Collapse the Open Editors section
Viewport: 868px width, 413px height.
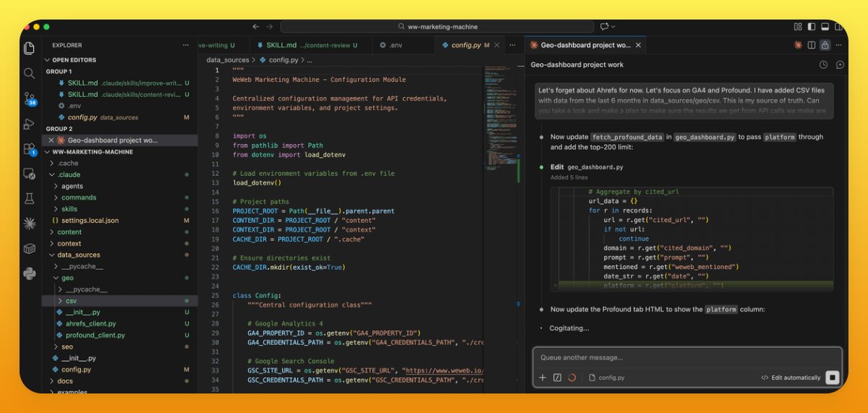(74, 60)
